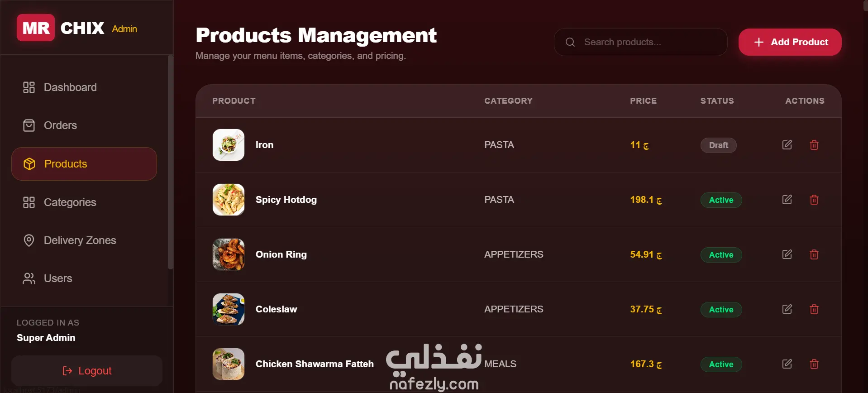Image resolution: width=868 pixels, height=393 pixels.
Task: Click the edit icon for Onion Ring
Action: pyautogui.click(x=787, y=254)
